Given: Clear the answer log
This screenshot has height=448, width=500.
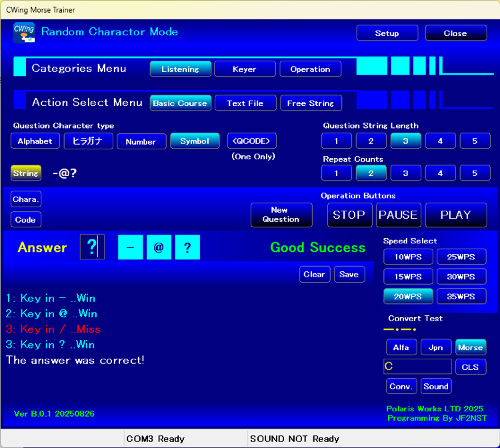Looking at the screenshot, I should 314,274.
